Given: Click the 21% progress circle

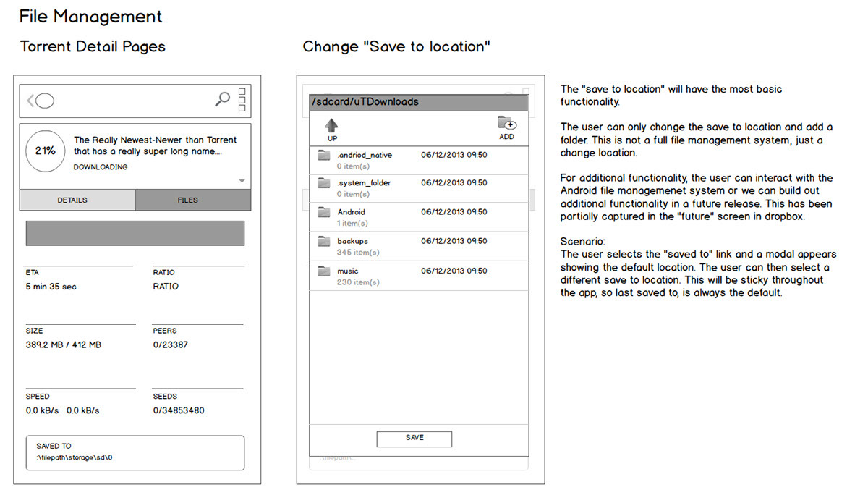Looking at the screenshot, I should (46, 151).
